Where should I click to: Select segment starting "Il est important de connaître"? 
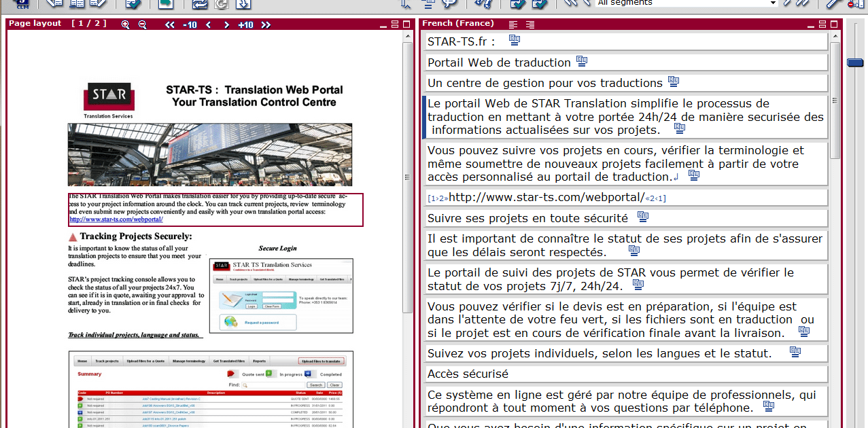tap(625, 245)
